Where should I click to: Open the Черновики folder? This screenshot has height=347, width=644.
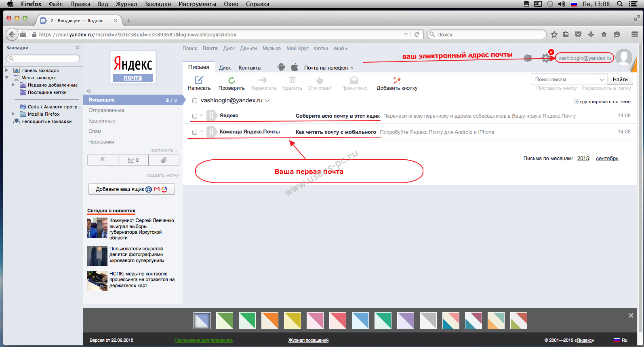click(101, 142)
